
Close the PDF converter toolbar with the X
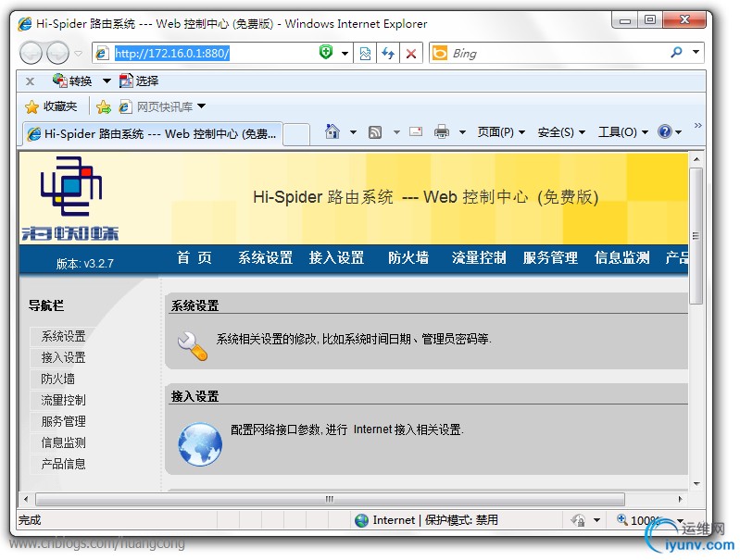tap(30, 81)
